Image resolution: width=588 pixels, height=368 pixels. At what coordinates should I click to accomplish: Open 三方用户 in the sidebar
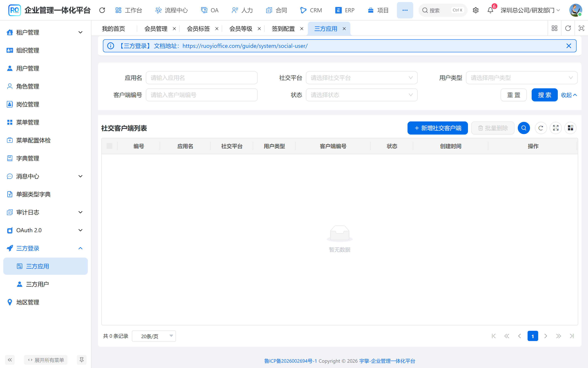46,284
